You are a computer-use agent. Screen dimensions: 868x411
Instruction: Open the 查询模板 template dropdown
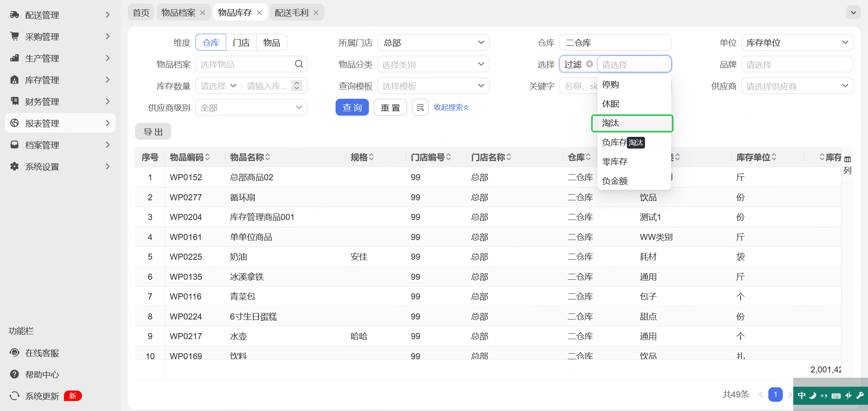(434, 86)
